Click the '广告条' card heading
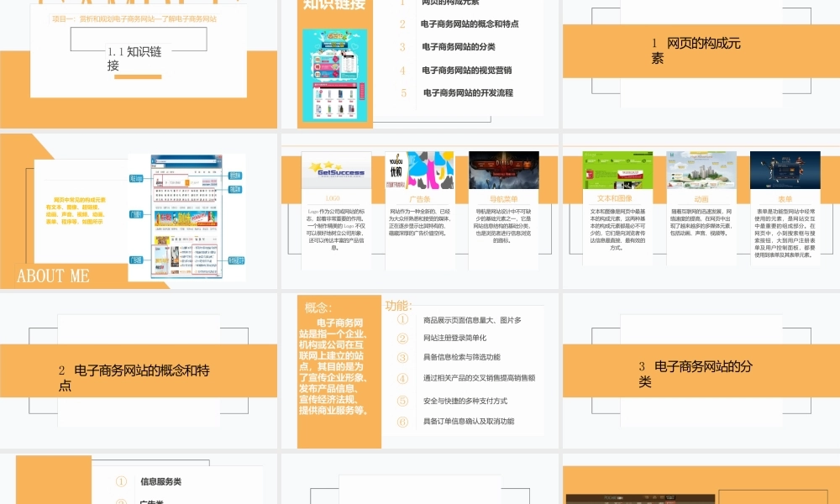 click(419, 199)
